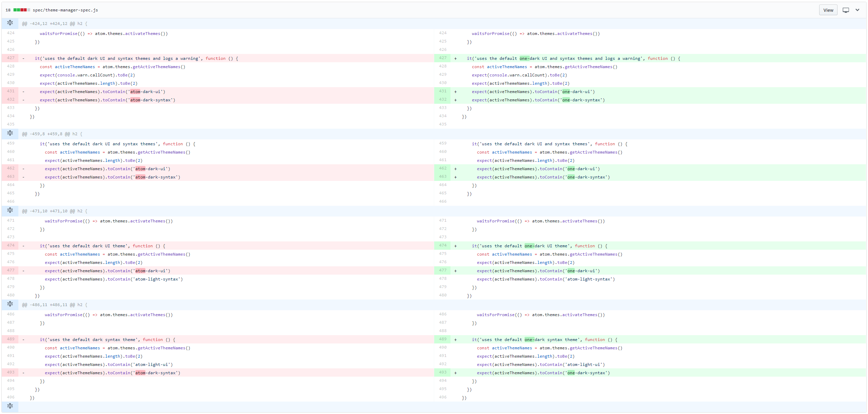Select added line number 463 on right
Screen dimensions: 868x414
pos(443,177)
